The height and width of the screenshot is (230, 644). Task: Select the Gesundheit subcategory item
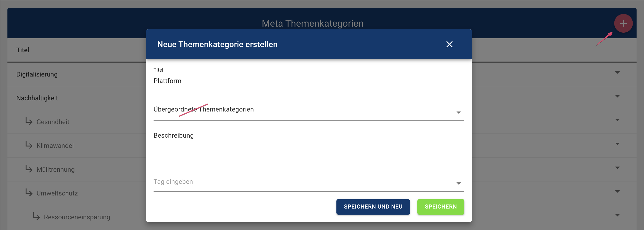click(x=53, y=122)
